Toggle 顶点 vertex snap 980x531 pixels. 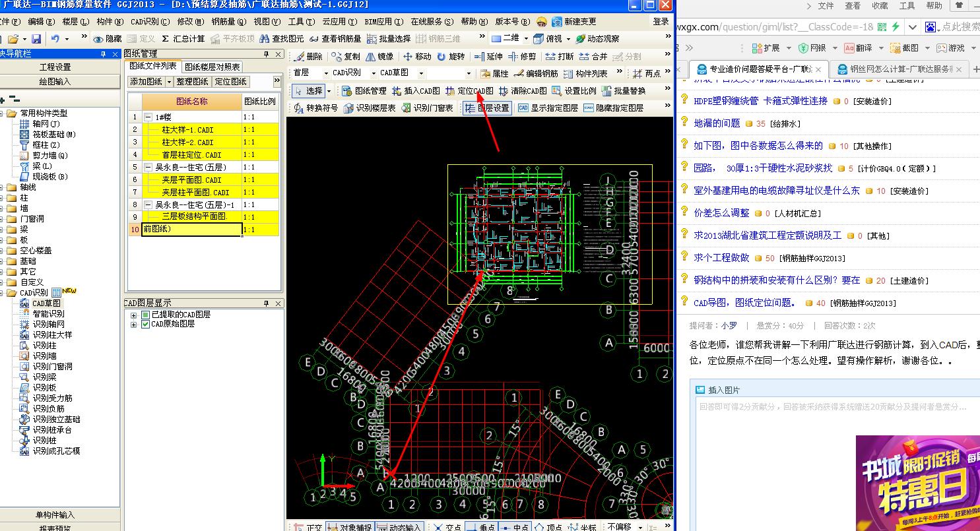pos(548,528)
